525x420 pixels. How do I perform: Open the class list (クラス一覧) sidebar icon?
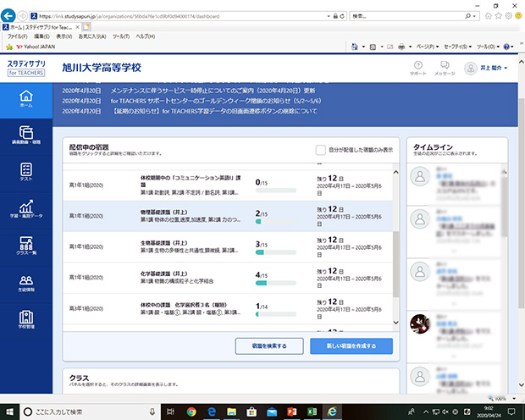click(26, 243)
